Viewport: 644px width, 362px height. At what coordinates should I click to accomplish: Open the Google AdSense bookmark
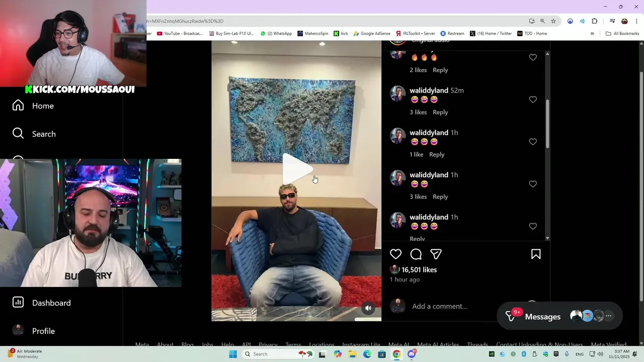click(x=372, y=34)
